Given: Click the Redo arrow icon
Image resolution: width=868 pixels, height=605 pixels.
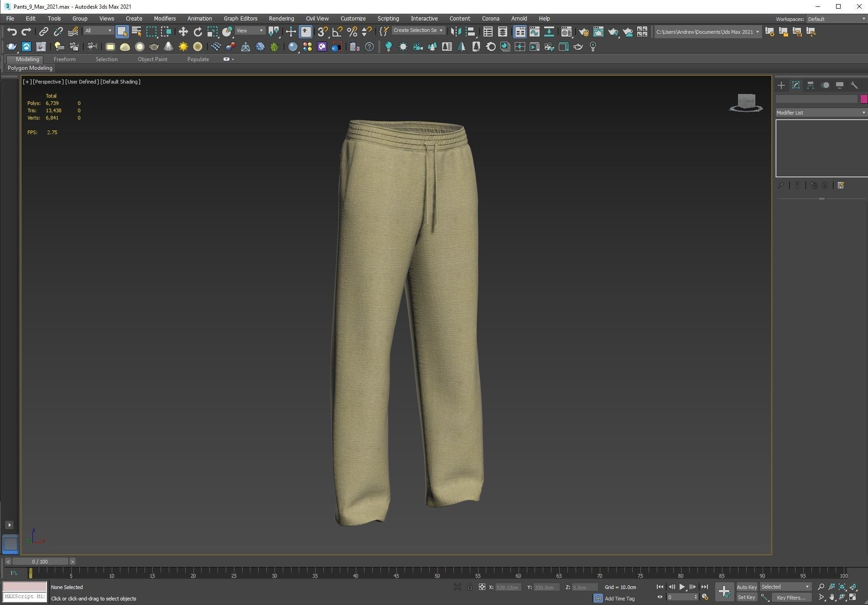Looking at the screenshot, I should 26,31.
